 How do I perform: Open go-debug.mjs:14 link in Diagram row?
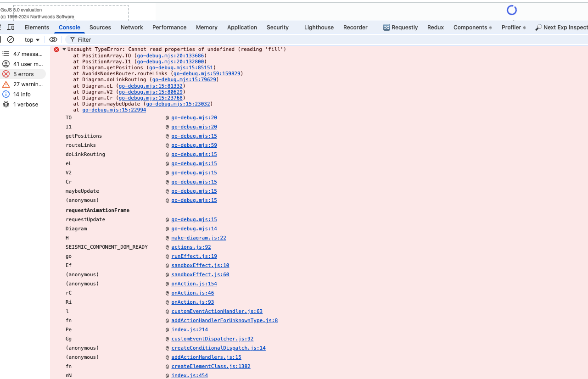click(194, 229)
